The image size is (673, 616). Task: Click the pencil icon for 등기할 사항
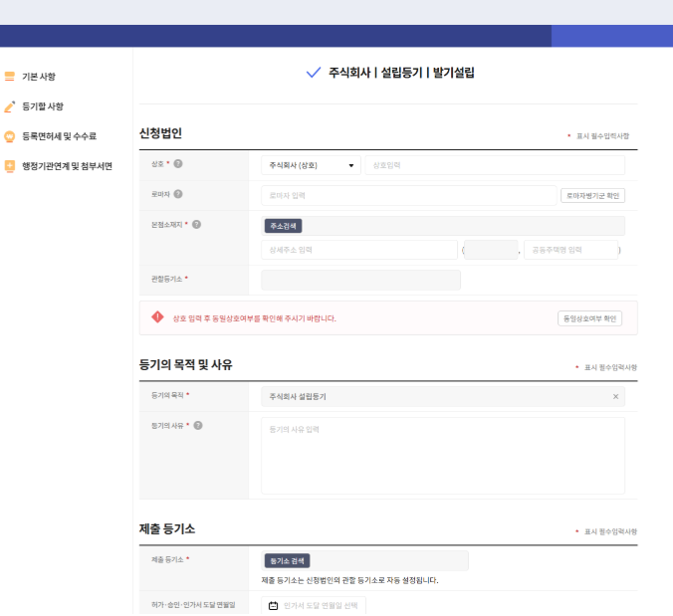[x=10, y=106]
